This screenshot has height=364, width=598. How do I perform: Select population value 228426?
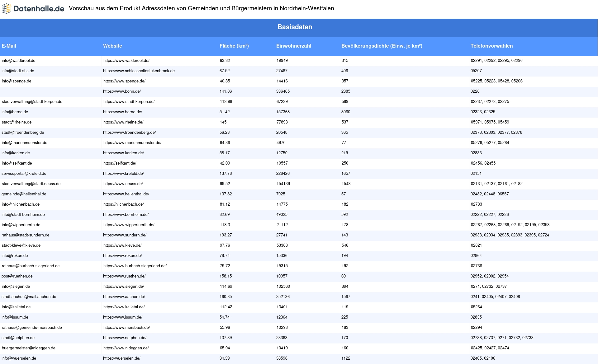coord(283,174)
